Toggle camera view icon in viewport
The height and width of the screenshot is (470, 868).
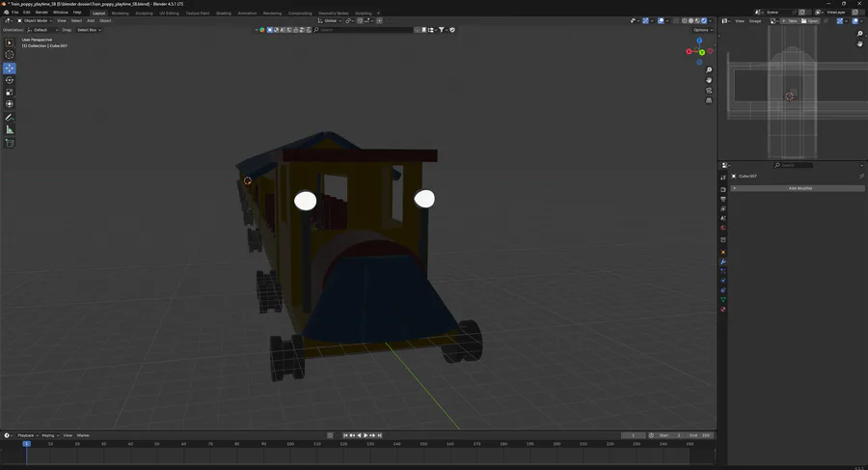709,91
